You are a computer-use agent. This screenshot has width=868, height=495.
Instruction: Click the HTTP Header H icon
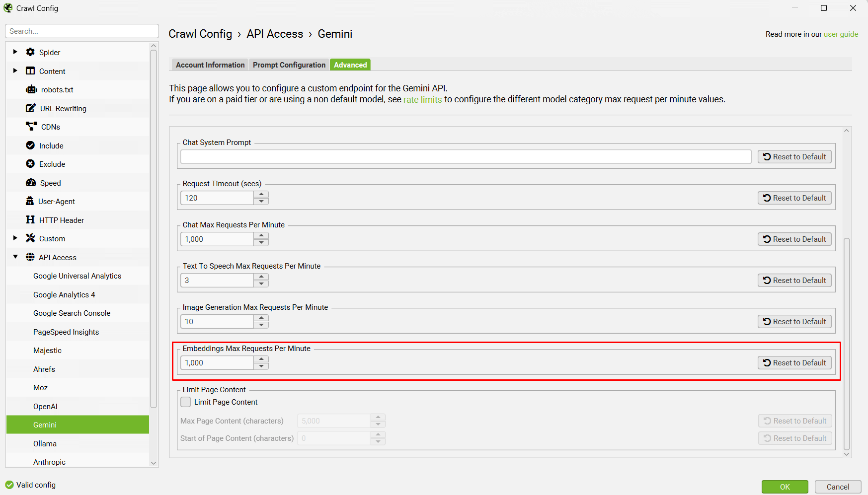pos(30,220)
